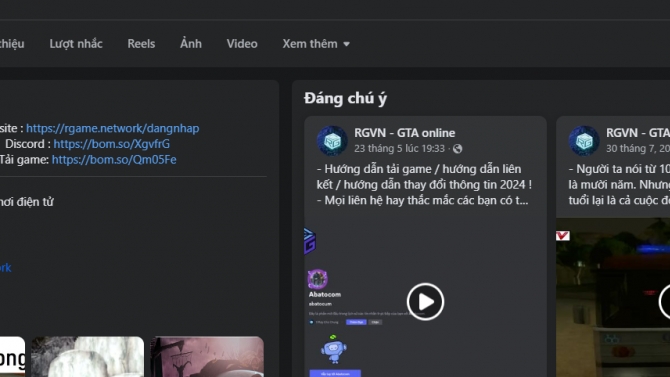Click the RGVN avatar on the 30 tháng 7 post
670x377 pixels.
(x=584, y=141)
